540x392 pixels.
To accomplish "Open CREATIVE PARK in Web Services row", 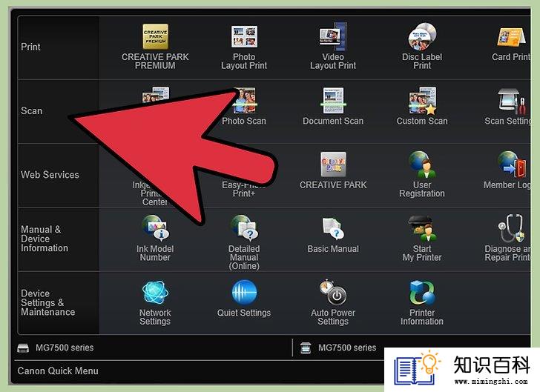I will (333, 165).
